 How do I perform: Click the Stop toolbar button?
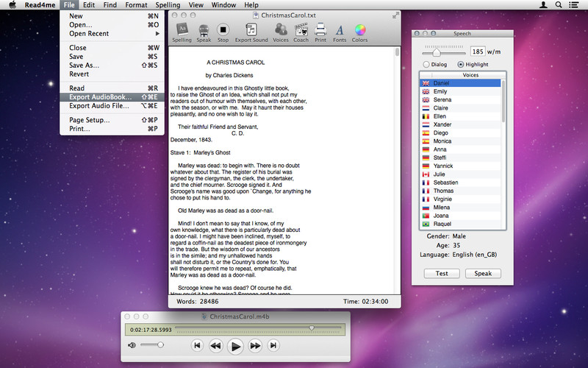[223, 32]
